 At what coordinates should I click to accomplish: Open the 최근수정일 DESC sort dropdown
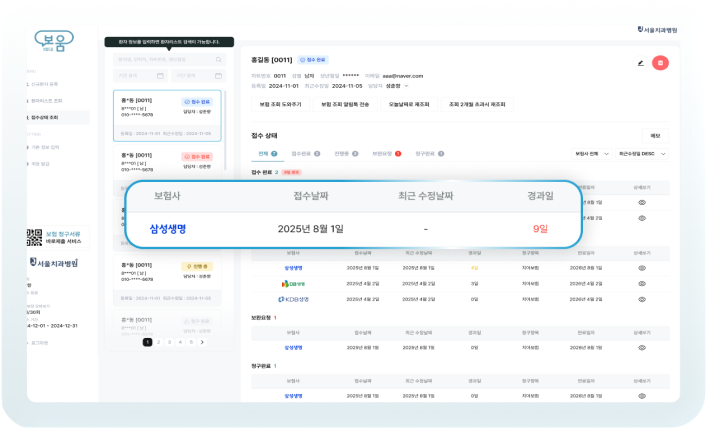(x=642, y=154)
